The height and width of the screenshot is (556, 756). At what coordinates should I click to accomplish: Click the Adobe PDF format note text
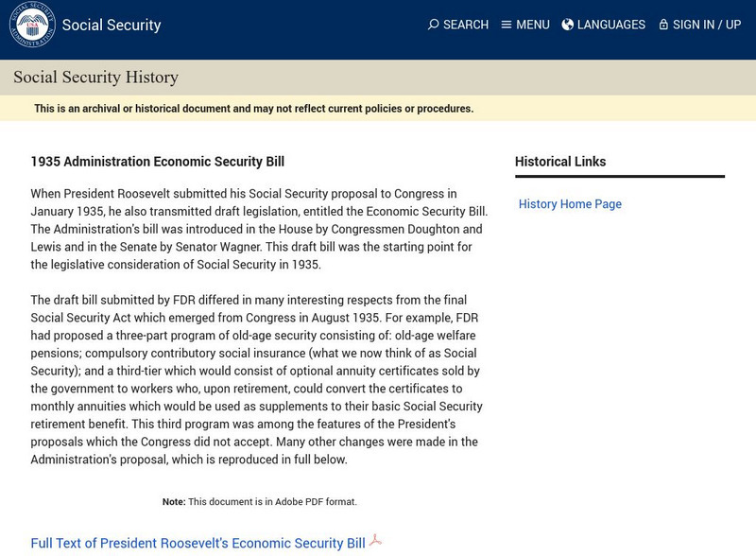pos(260,501)
